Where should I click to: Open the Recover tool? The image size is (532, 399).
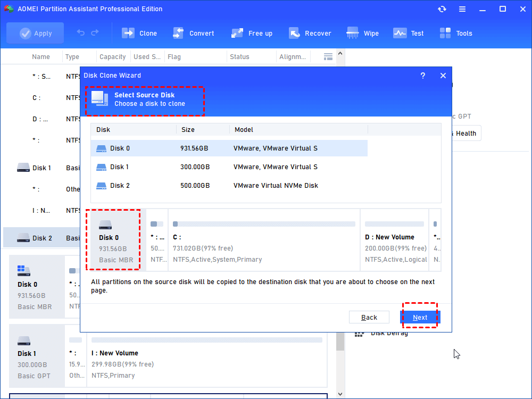click(311, 32)
